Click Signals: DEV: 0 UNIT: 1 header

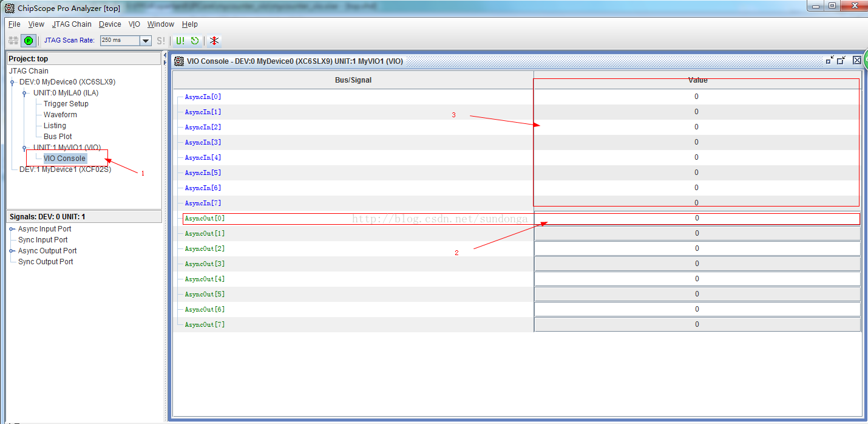84,217
